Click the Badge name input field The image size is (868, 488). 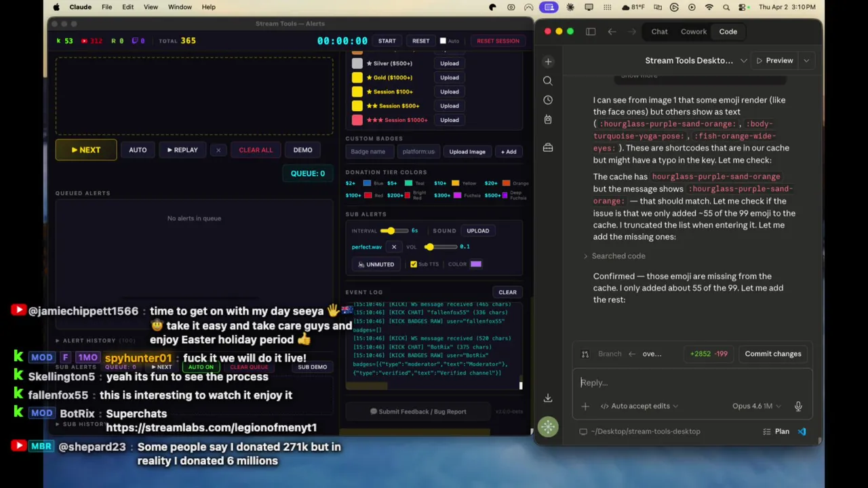[x=370, y=152]
